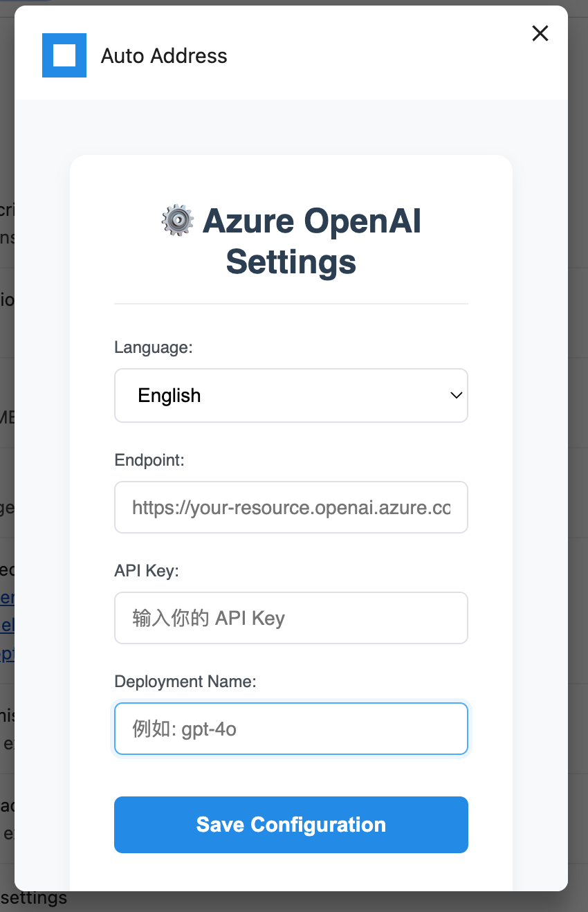This screenshot has width=588, height=912.
Task: Click the X icon to close the popup
Action: 540,33
